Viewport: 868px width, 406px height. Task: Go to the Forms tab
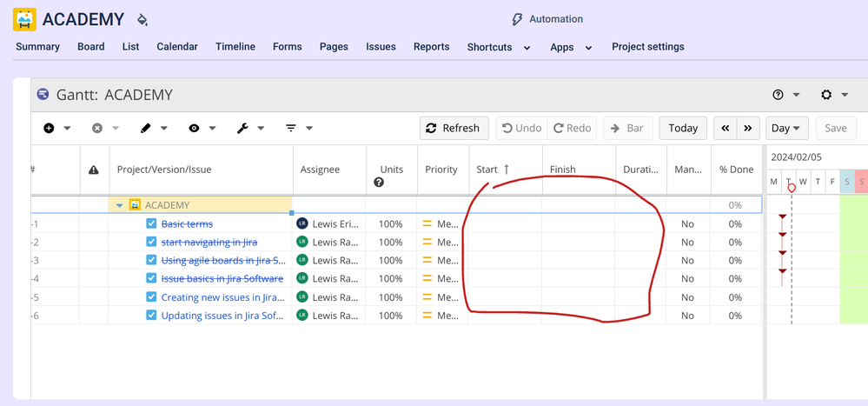click(x=288, y=47)
